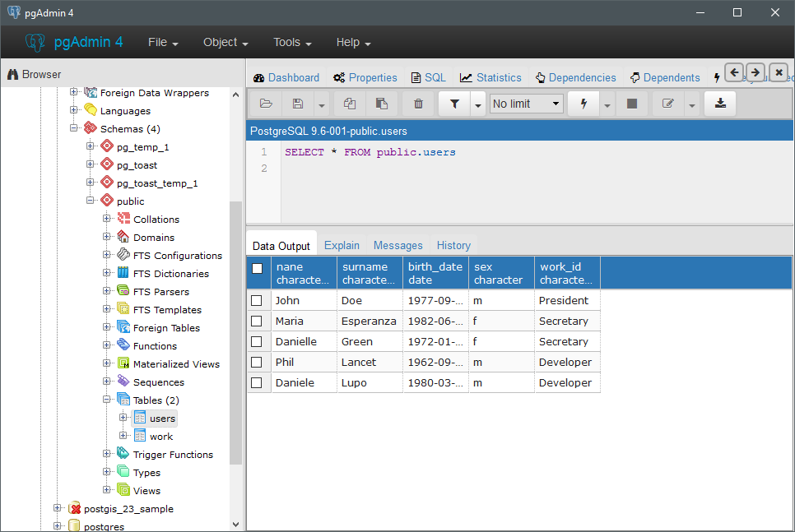The height and width of the screenshot is (532, 795).
Task: Open the Dependencies tab
Action: pos(576,77)
